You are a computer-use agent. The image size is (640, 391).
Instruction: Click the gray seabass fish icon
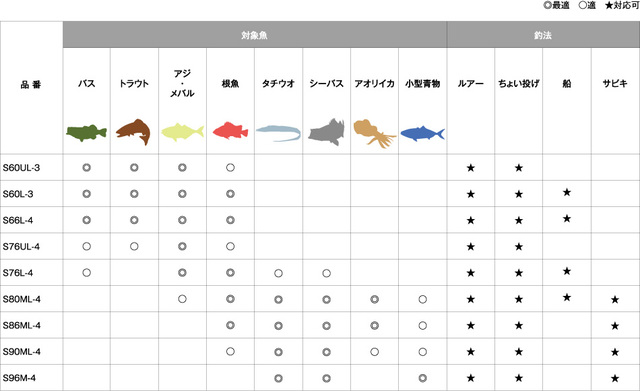click(x=326, y=132)
